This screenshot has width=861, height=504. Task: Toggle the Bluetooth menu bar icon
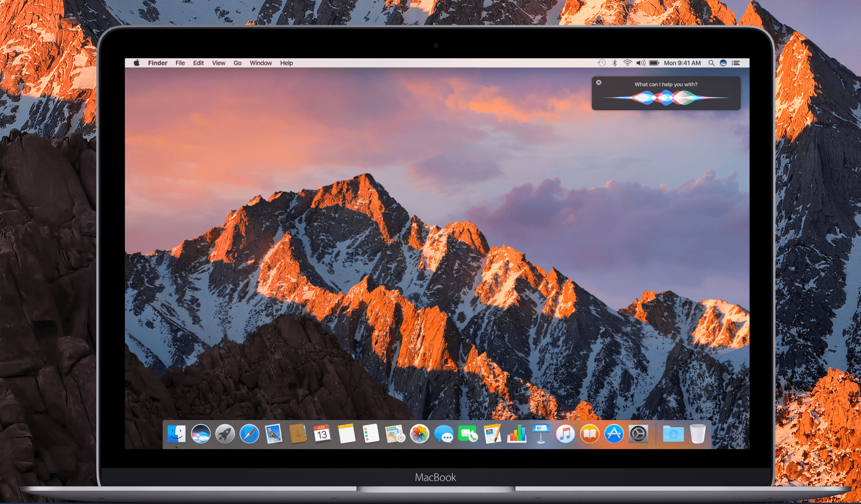(x=614, y=63)
